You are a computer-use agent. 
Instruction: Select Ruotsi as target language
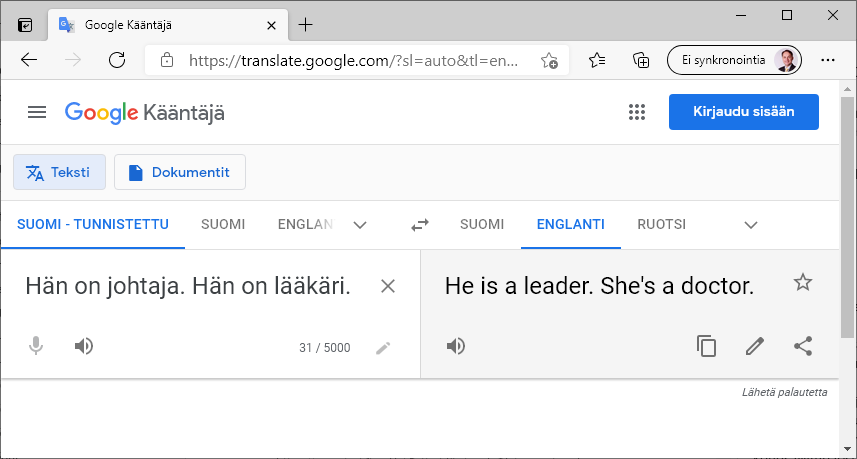661,224
